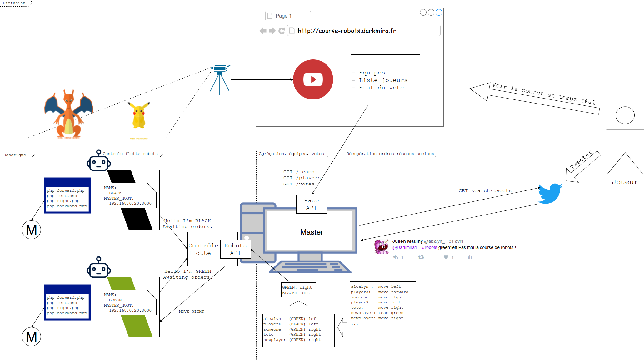Click the browser reload icon
Viewport: 644px width, 360px height.
click(x=282, y=31)
